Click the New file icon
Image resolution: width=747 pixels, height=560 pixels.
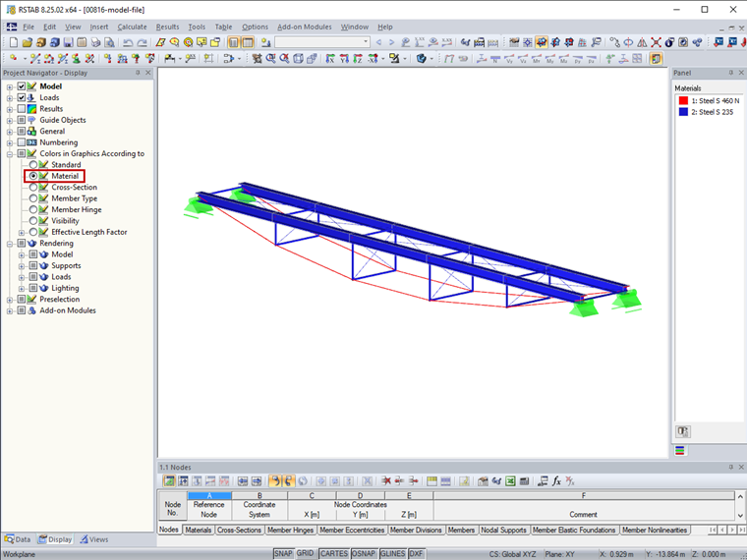14,42
